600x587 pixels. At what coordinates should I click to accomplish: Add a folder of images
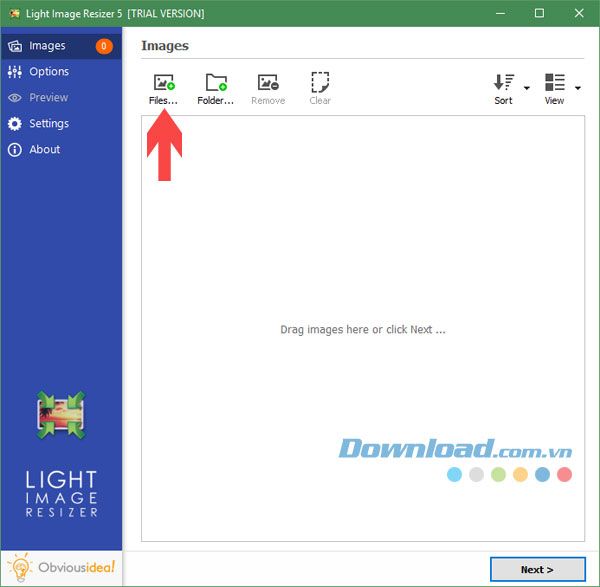215,89
